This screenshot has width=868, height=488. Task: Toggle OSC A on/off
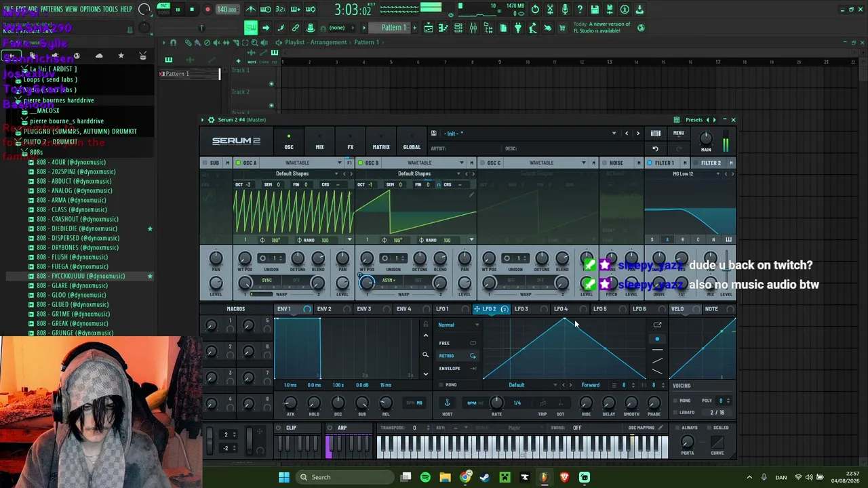[x=238, y=163]
